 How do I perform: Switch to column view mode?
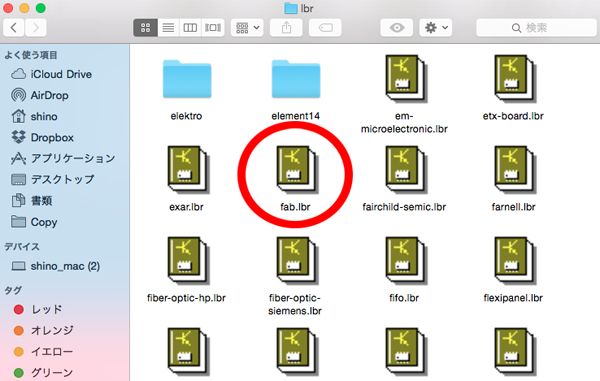(x=190, y=28)
